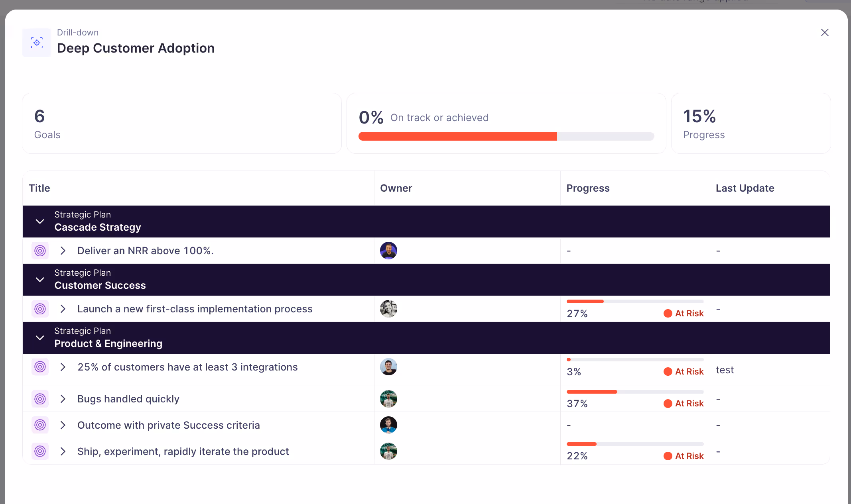This screenshot has width=851, height=504.
Task: Select the target icon beside Ship, experiment, rapidly iterate
Action: (40, 451)
